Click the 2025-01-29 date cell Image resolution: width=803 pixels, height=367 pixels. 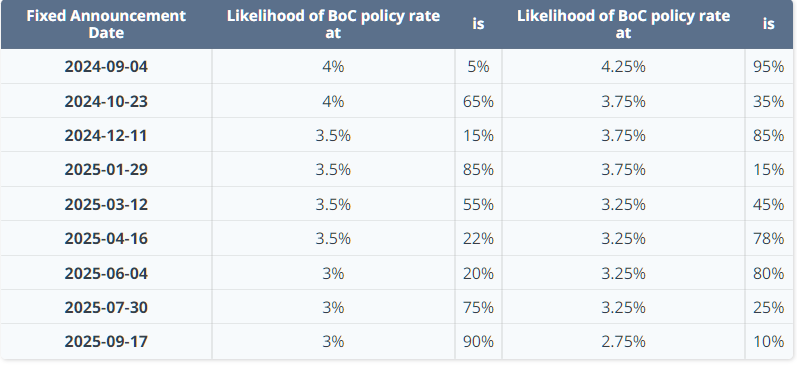click(x=106, y=169)
